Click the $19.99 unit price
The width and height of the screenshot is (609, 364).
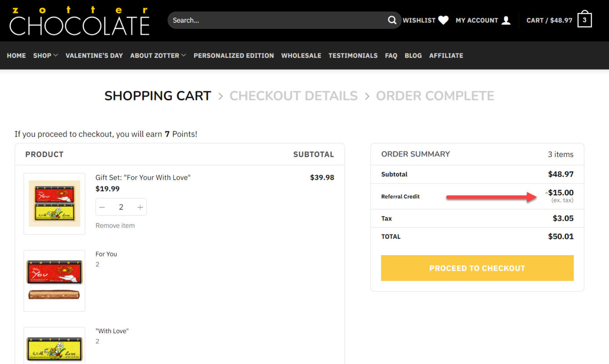107,189
